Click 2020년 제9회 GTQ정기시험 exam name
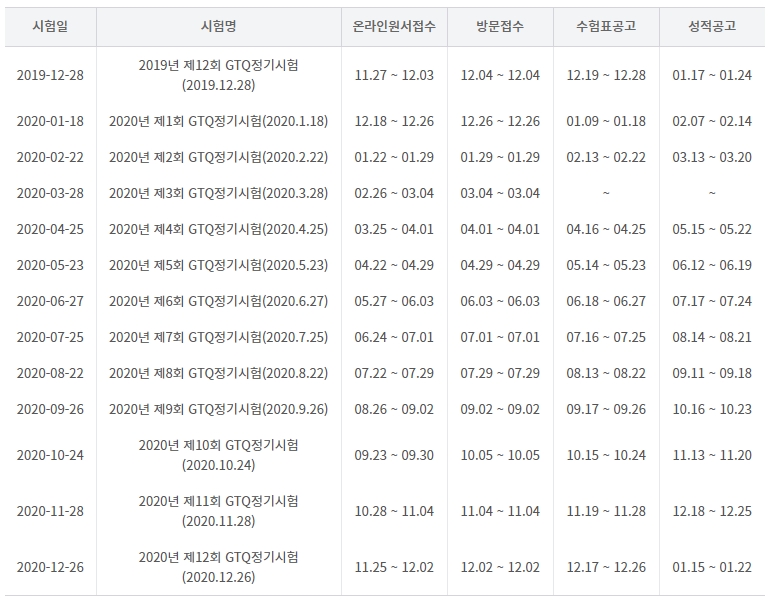The height and width of the screenshot is (602, 773). coord(218,409)
